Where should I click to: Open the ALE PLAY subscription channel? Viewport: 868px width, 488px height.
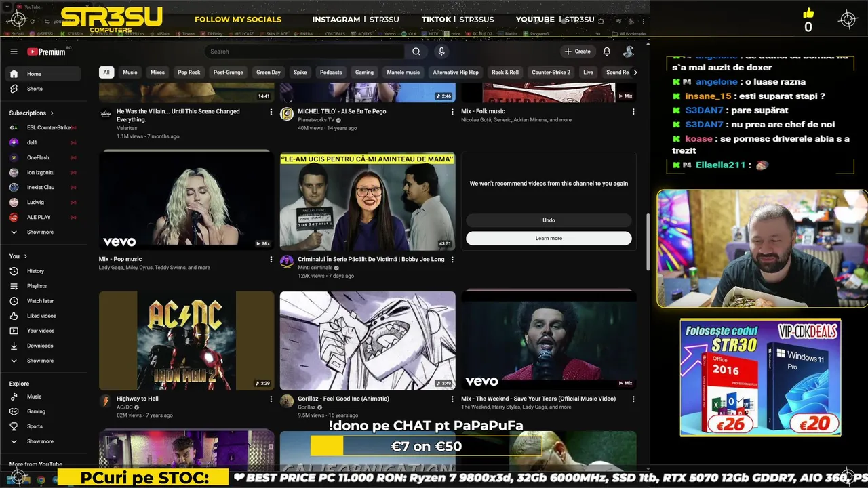tap(43, 217)
